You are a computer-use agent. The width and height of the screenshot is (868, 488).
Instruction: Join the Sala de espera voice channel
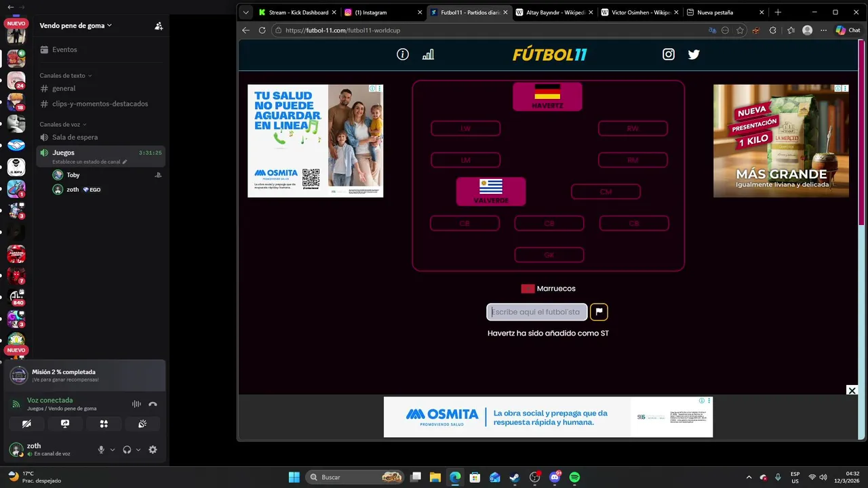[x=101, y=137]
